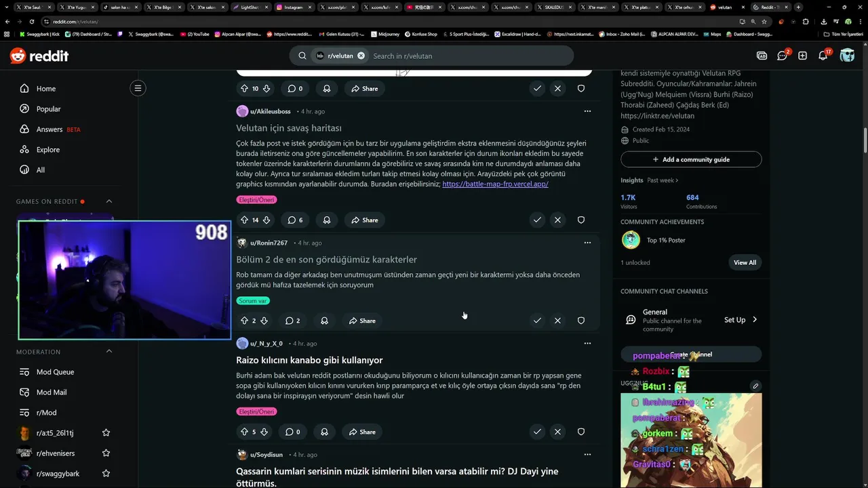Open the three-dot menu on Ronin7267 post

587,243
